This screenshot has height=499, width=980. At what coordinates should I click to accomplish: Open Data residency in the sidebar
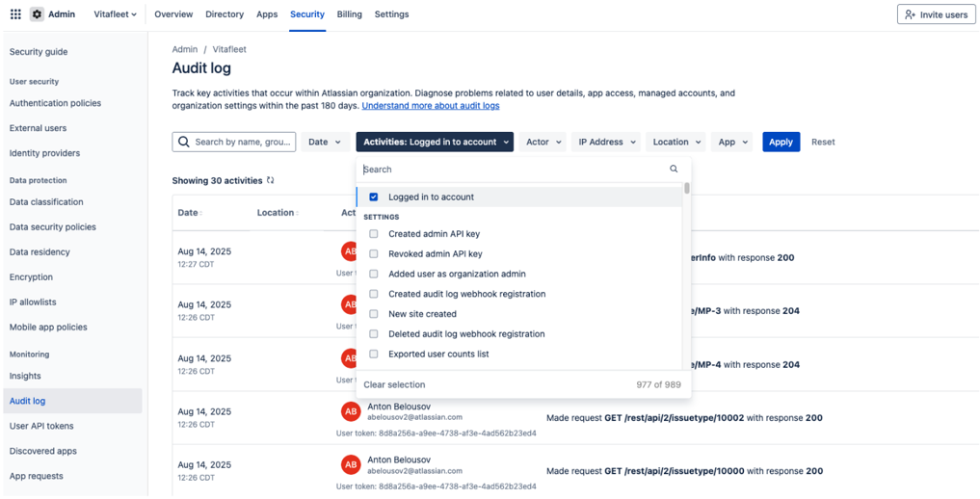click(40, 252)
